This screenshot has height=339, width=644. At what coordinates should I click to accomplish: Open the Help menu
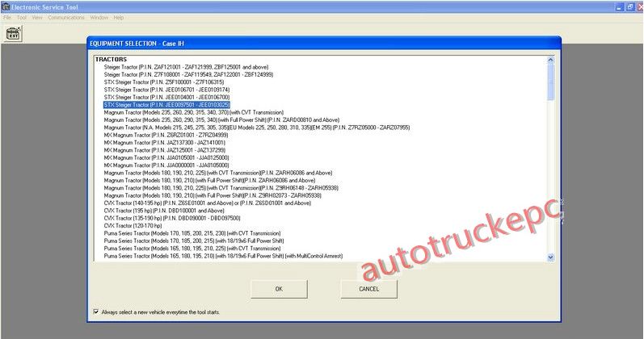[x=119, y=18]
